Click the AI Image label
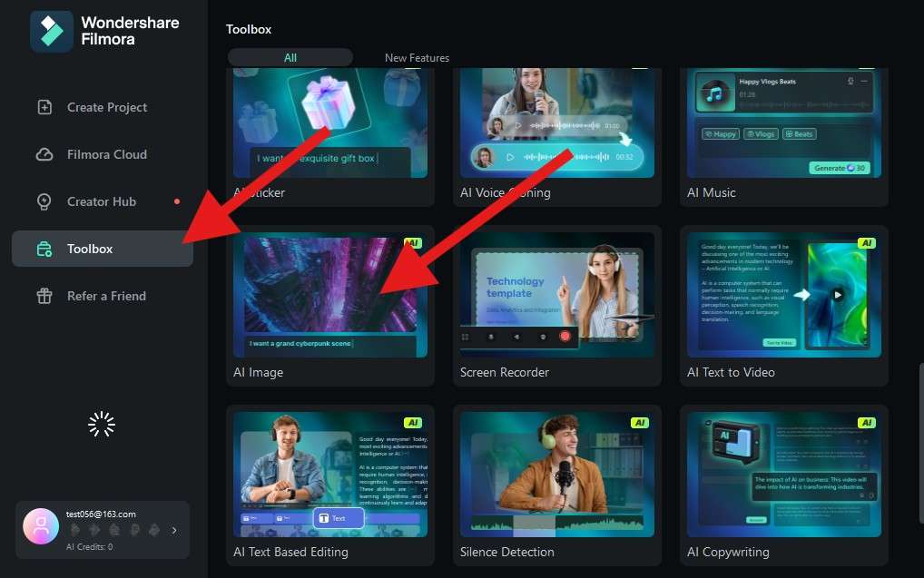Image resolution: width=924 pixels, height=578 pixels. point(258,372)
